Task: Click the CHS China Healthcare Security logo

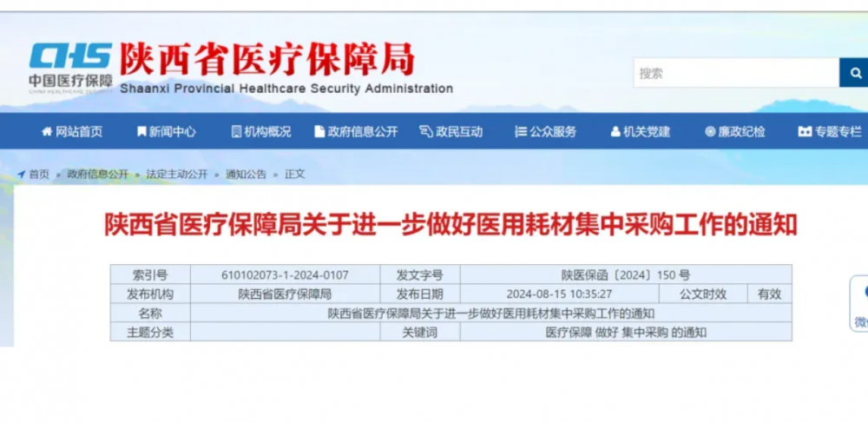Action: (70, 66)
